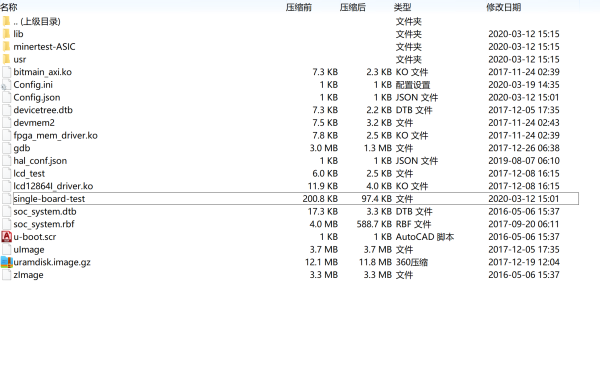Click the fpga_mem_driver.ko file icon

tap(6, 135)
